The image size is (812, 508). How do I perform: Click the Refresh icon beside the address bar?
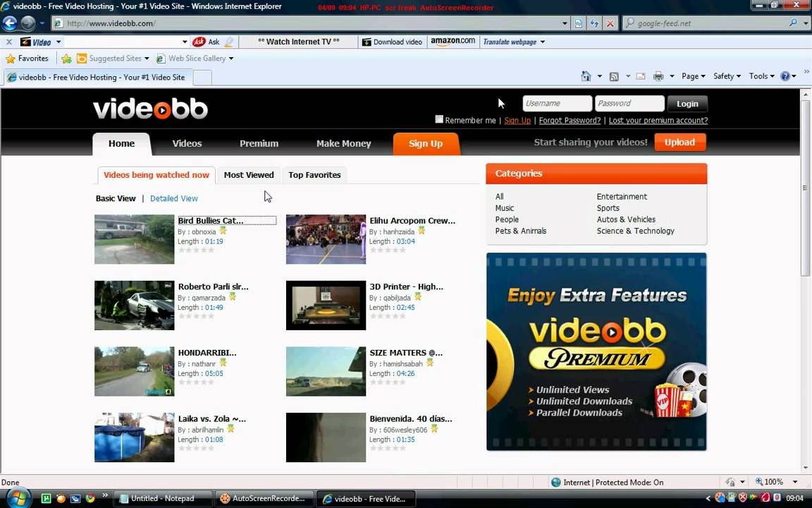[594, 23]
